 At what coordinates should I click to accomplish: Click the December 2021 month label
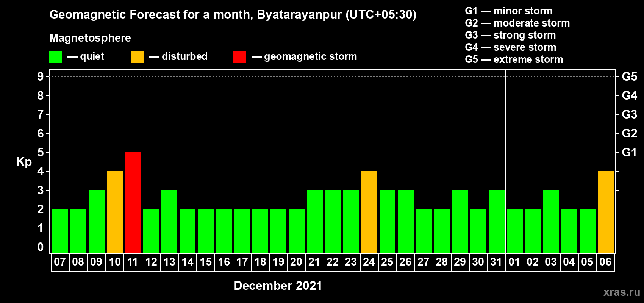[x=278, y=286]
